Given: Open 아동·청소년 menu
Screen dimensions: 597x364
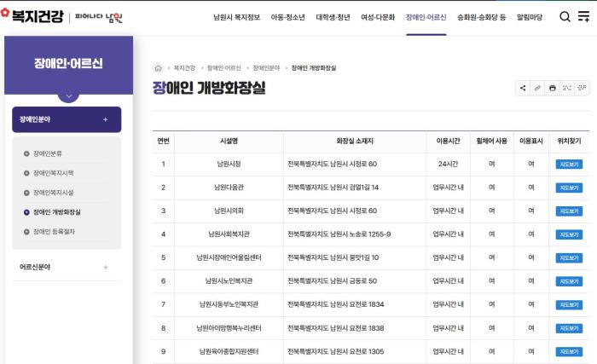Looking at the screenshot, I should (288, 17).
